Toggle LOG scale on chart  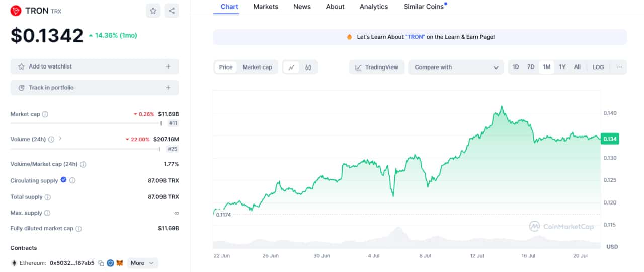pyautogui.click(x=598, y=67)
